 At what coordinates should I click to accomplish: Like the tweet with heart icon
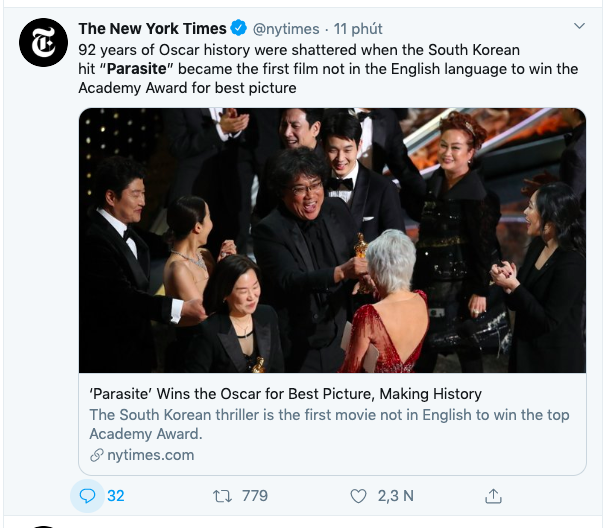(358, 495)
